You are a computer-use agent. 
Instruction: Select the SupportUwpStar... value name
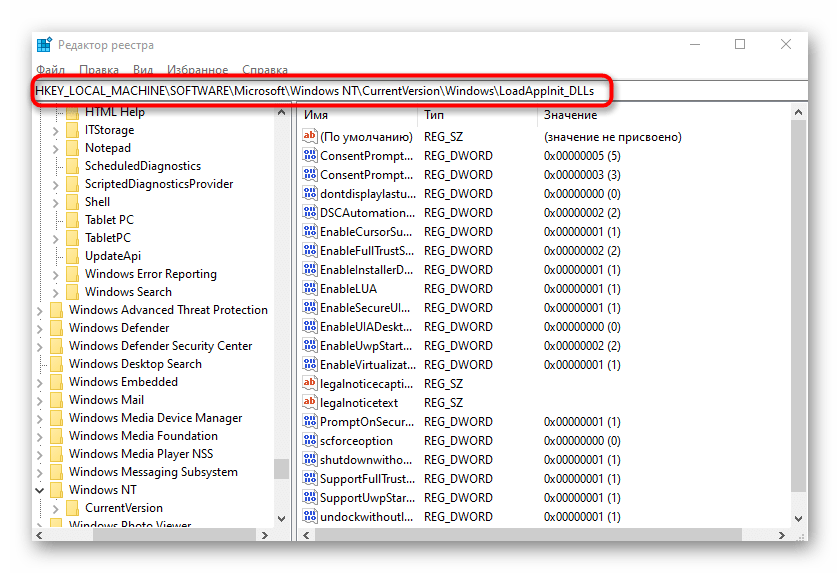tap(368, 498)
